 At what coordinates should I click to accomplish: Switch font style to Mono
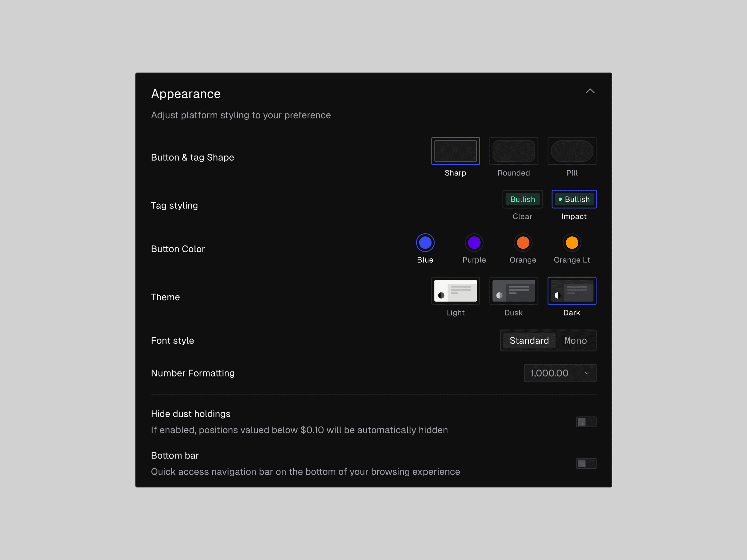[x=576, y=341]
